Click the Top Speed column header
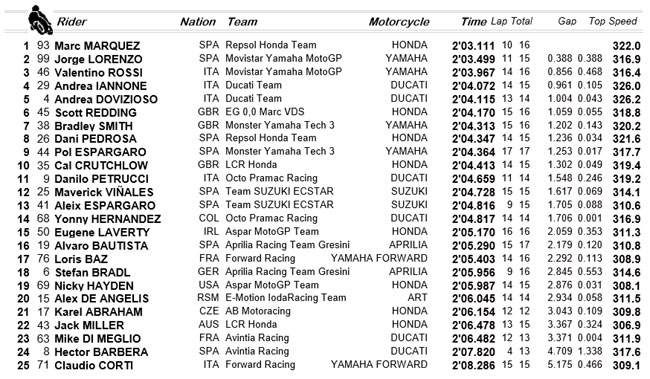The image size is (650, 379). (613, 21)
